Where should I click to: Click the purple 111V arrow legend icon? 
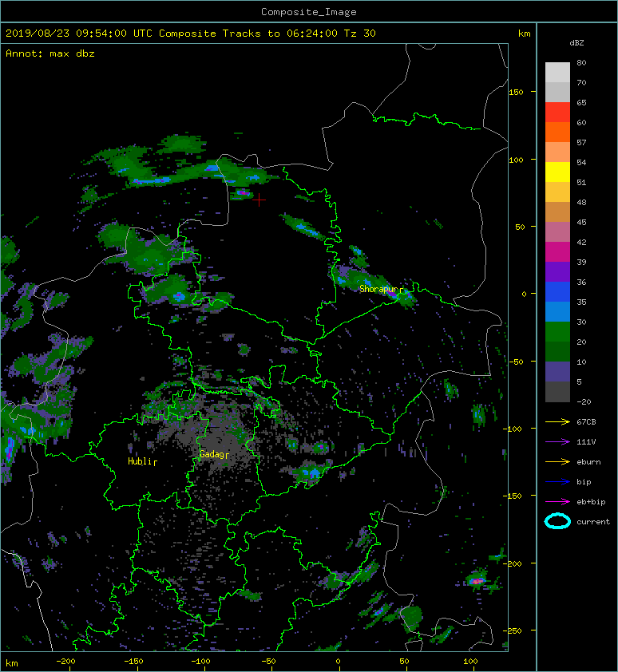click(x=557, y=442)
